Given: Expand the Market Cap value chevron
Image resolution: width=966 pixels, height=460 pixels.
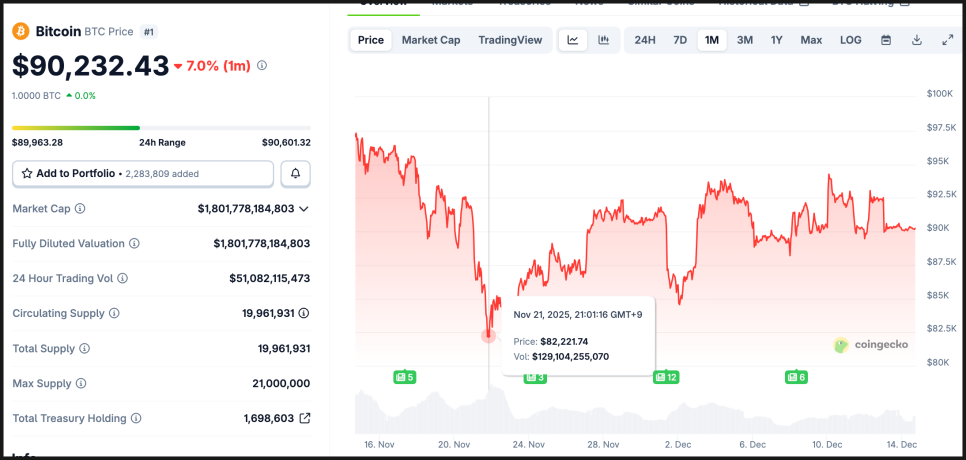Looking at the screenshot, I should 304,209.
